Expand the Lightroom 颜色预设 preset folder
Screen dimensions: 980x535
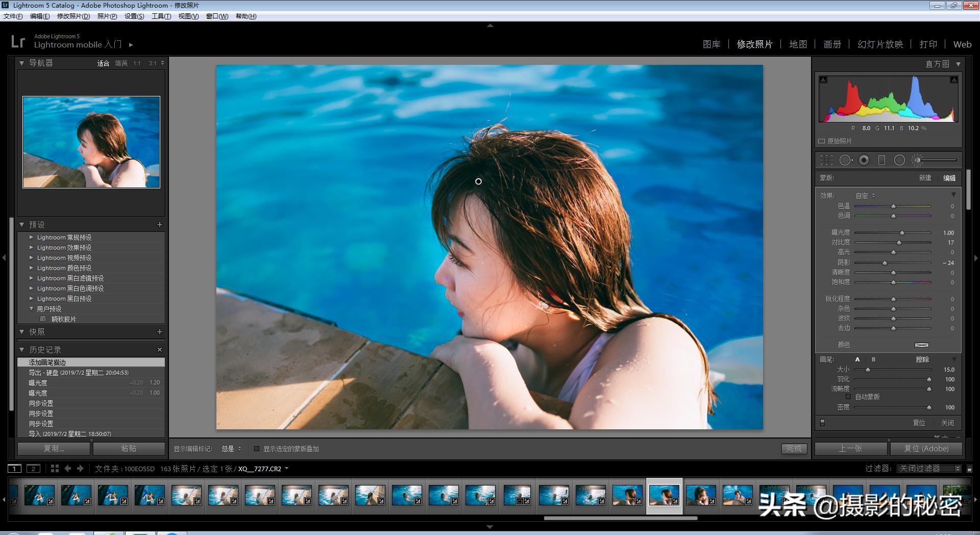click(x=32, y=268)
